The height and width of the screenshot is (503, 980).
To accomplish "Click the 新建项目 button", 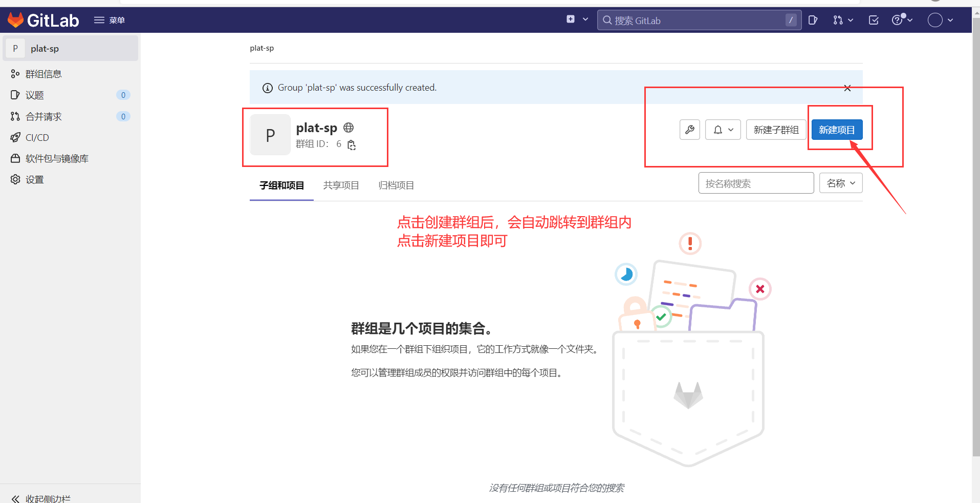I will point(837,130).
